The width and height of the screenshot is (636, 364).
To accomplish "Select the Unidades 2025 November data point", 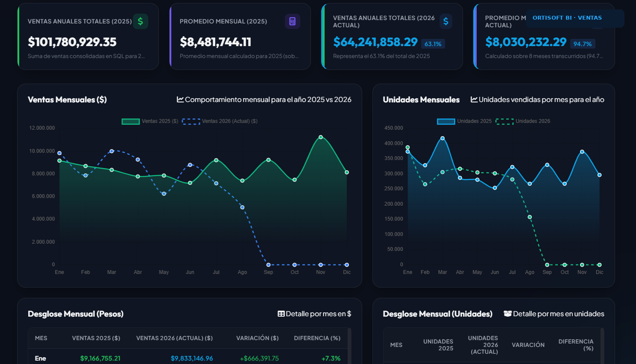I will click(x=582, y=152).
